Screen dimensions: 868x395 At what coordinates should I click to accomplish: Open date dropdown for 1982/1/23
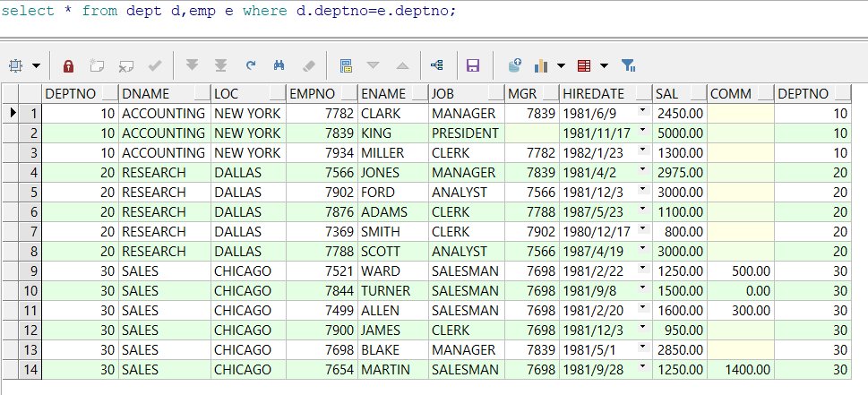(642, 150)
